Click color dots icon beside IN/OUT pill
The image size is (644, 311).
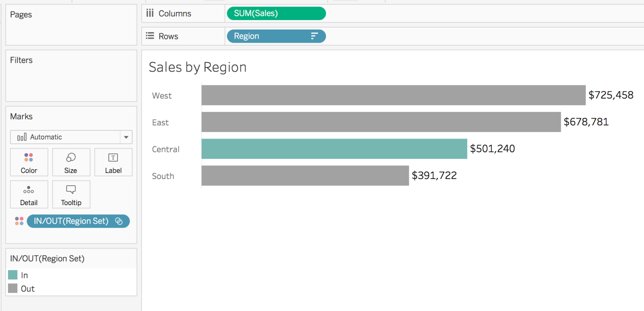click(x=19, y=221)
